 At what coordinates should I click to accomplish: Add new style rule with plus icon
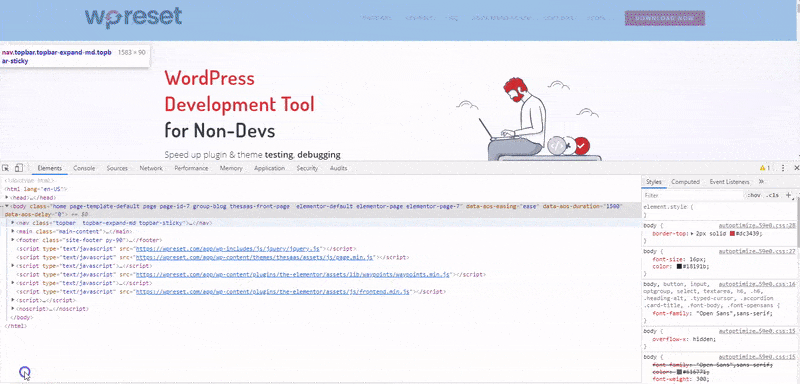coord(788,195)
